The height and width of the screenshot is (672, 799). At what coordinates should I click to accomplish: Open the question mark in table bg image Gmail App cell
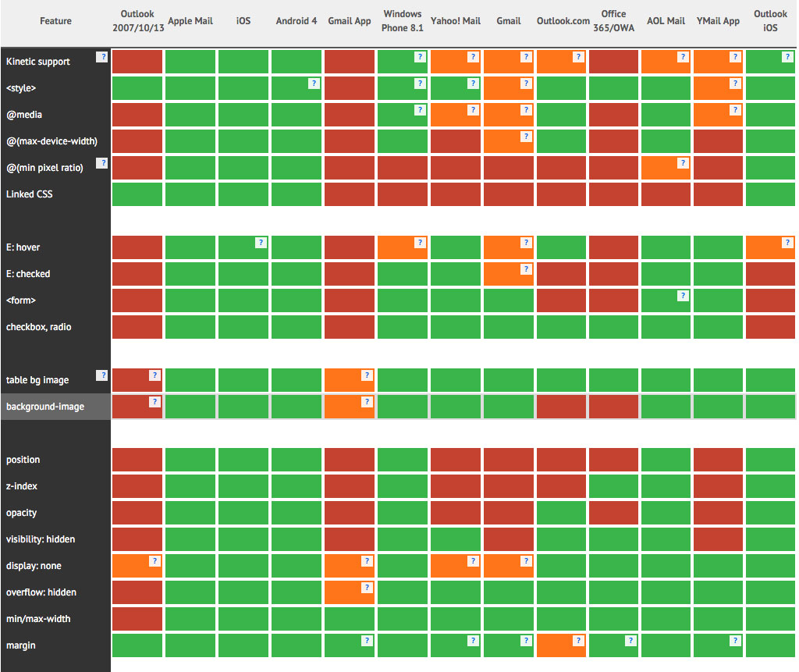pyautogui.click(x=367, y=375)
